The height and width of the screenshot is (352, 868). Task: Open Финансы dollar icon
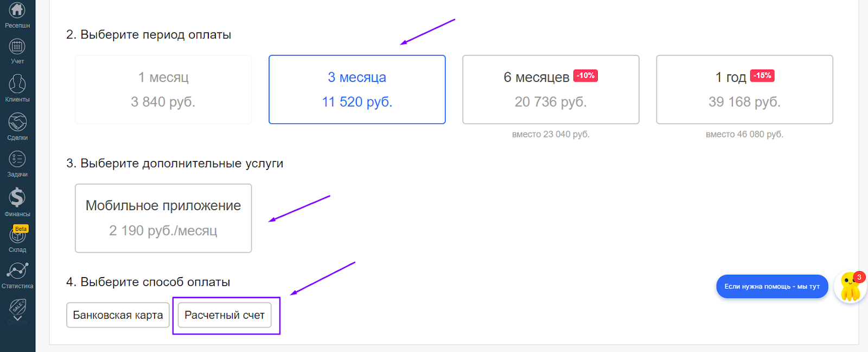17,198
